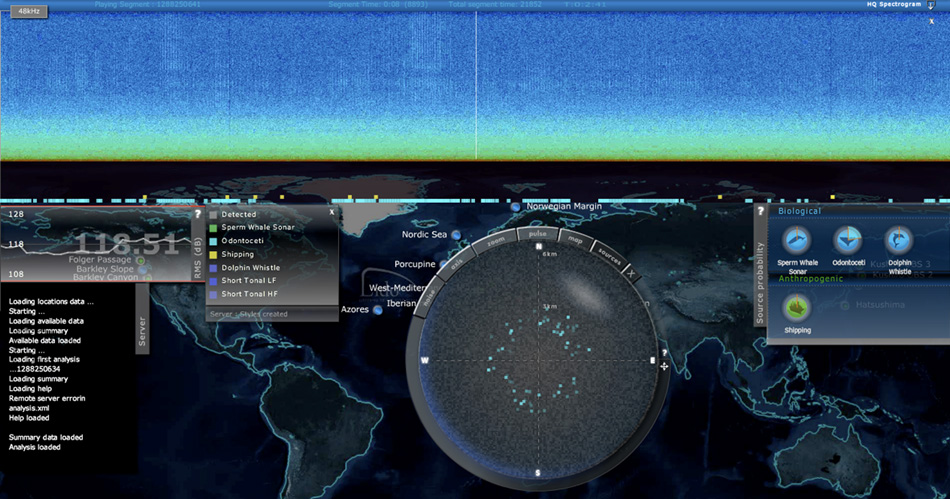Click the Source probability help question mark

pos(760,211)
